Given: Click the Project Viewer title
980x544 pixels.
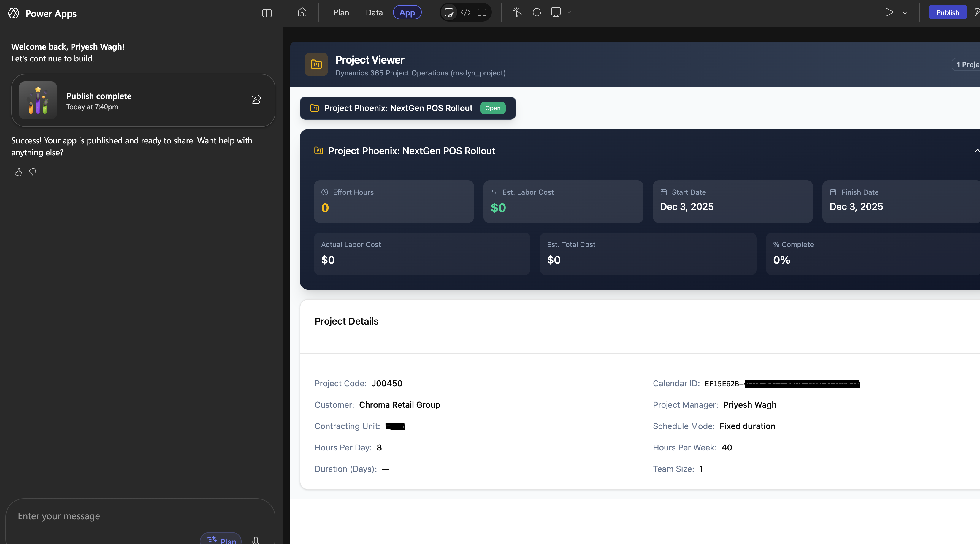Looking at the screenshot, I should click(x=370, y=60).
